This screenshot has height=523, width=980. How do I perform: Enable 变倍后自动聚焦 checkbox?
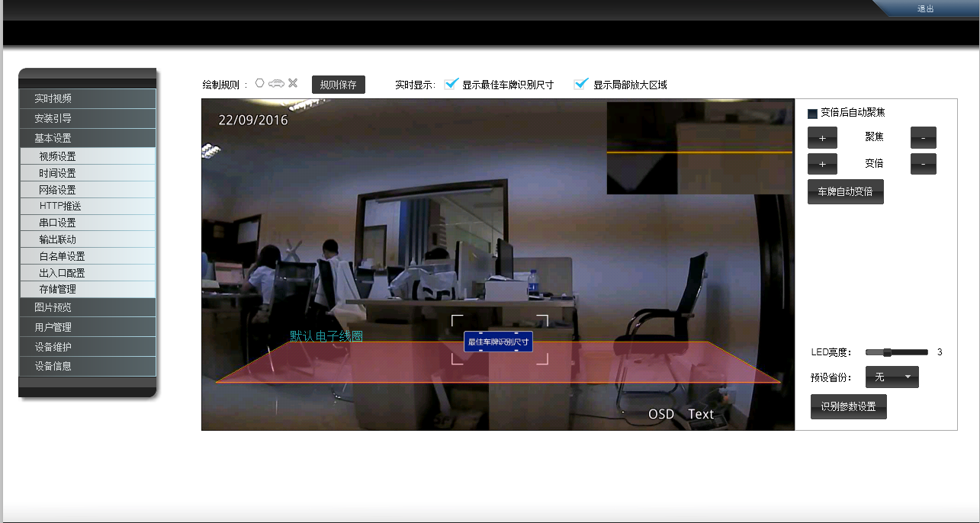812,114
